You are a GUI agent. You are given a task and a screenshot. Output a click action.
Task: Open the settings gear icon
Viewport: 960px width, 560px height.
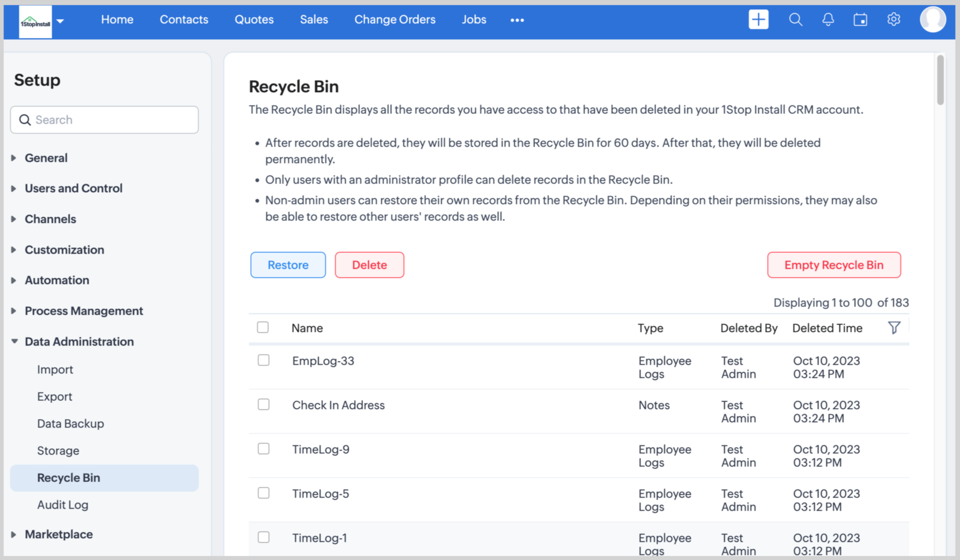[894, 20]
